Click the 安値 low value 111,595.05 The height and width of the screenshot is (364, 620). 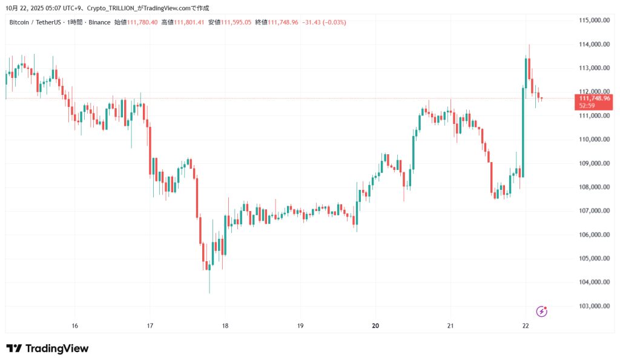point(236,22)
